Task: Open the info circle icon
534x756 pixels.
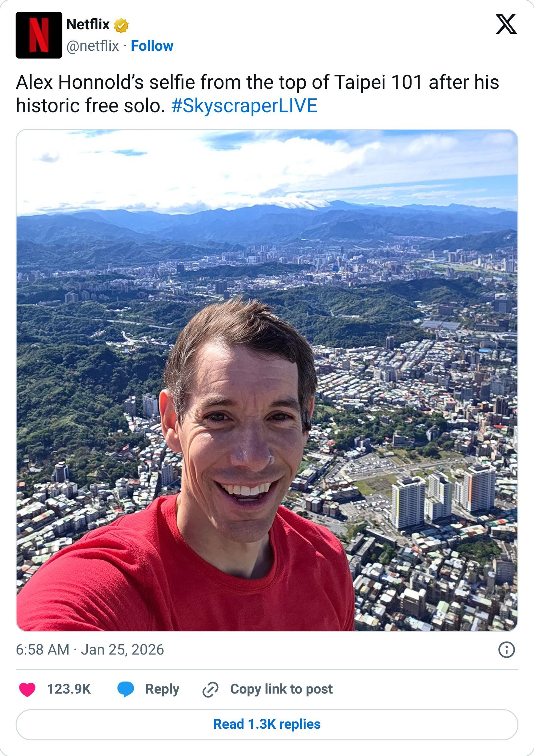Action: (x=506, y=650)
